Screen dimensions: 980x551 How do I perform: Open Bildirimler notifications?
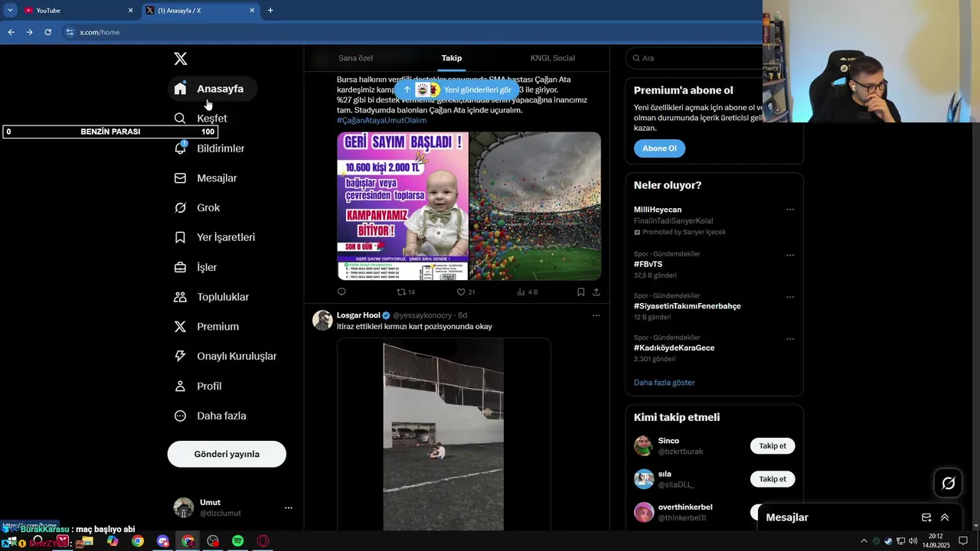pyautogui.click(x=209, y=148)
